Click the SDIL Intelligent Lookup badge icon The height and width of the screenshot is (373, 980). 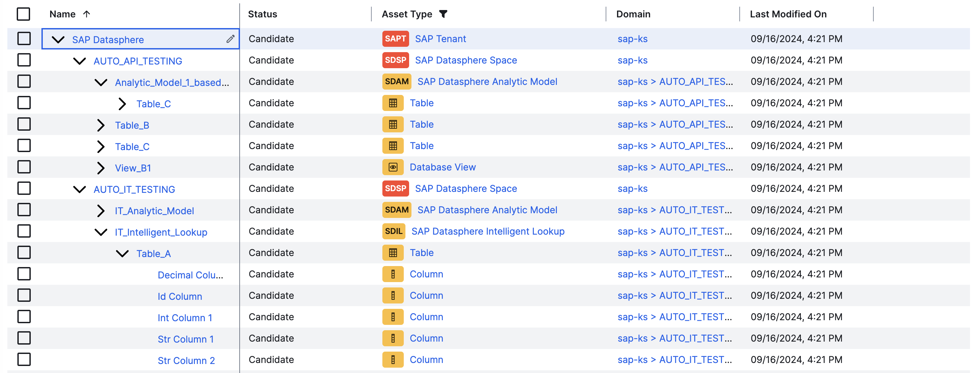(x=393, y=231)
